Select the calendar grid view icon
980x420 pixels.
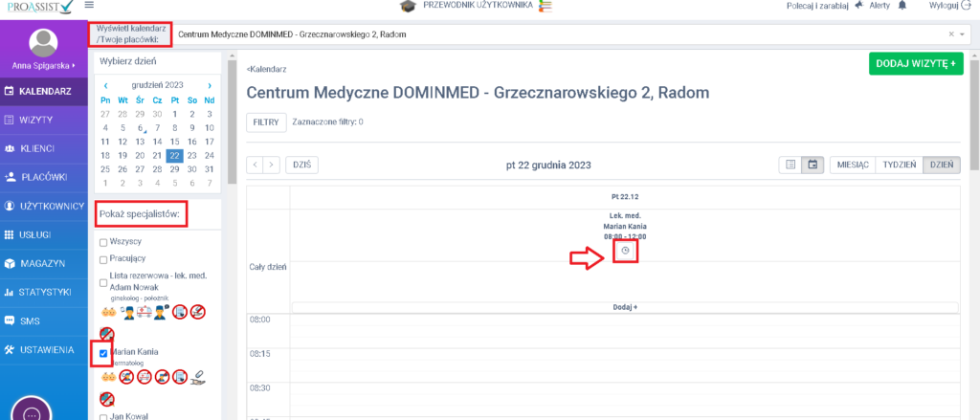coord(813,165)
